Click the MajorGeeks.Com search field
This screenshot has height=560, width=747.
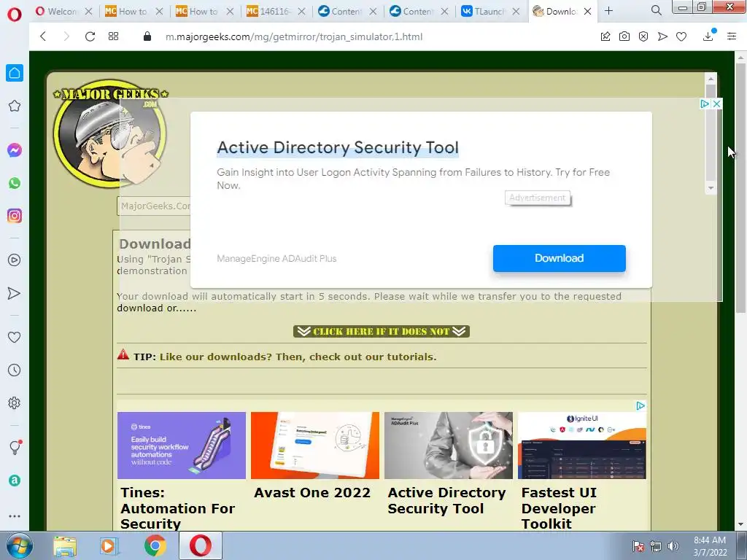point(154,206)
